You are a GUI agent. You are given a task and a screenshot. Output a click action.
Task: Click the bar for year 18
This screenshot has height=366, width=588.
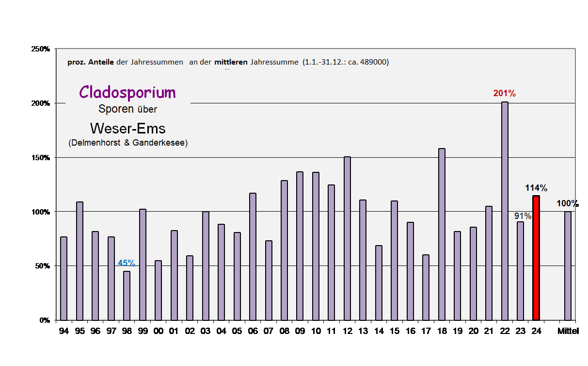tap(442, 234)
